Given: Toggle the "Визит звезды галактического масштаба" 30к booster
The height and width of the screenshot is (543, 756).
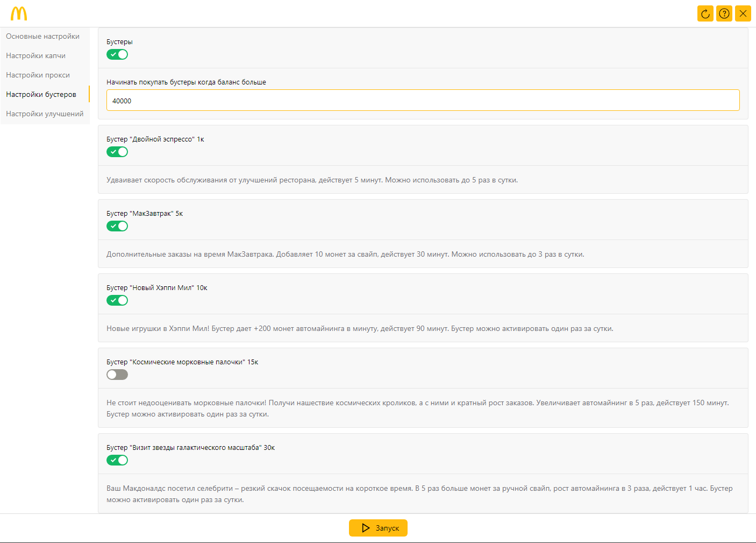Looking at the screenshot, I should [117, 460].
